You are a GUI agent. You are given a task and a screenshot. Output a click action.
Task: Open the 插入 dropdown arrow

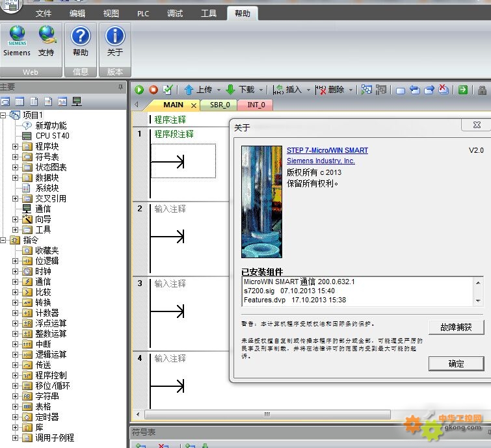pyautogui.click(x=308, y=90)
